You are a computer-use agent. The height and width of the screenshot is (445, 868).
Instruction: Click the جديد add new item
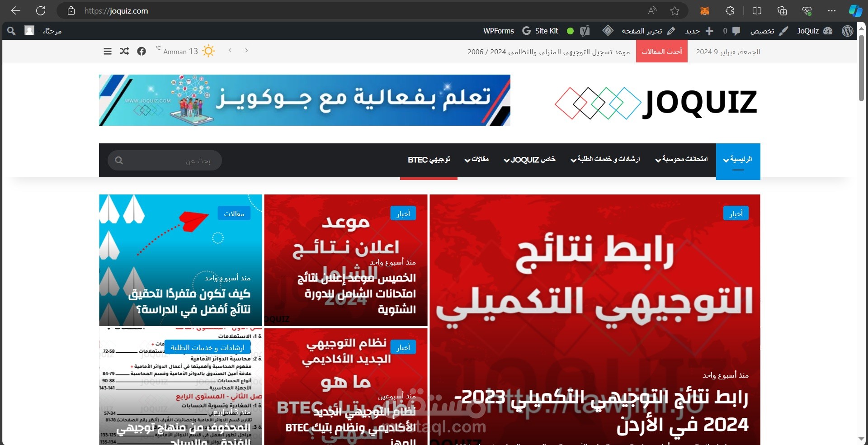click(699, 31)
